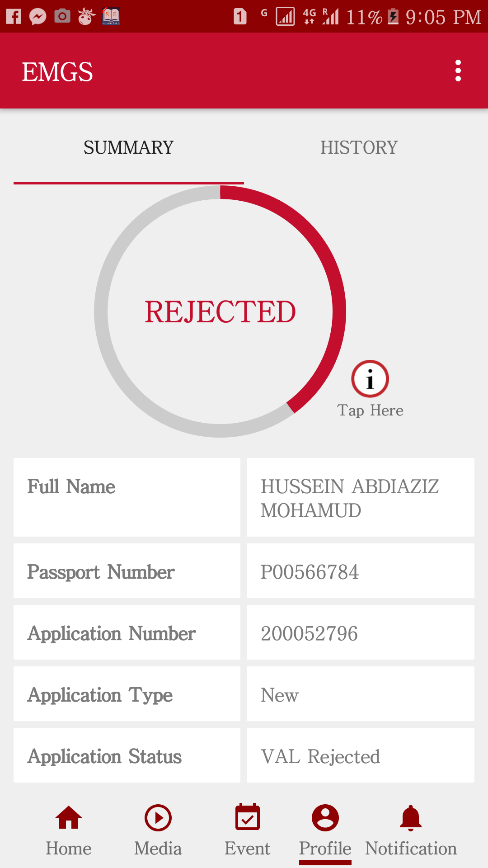Select the Profile person icon
The width and height of the screenshot is (488, 868).
tap(325, 818)
